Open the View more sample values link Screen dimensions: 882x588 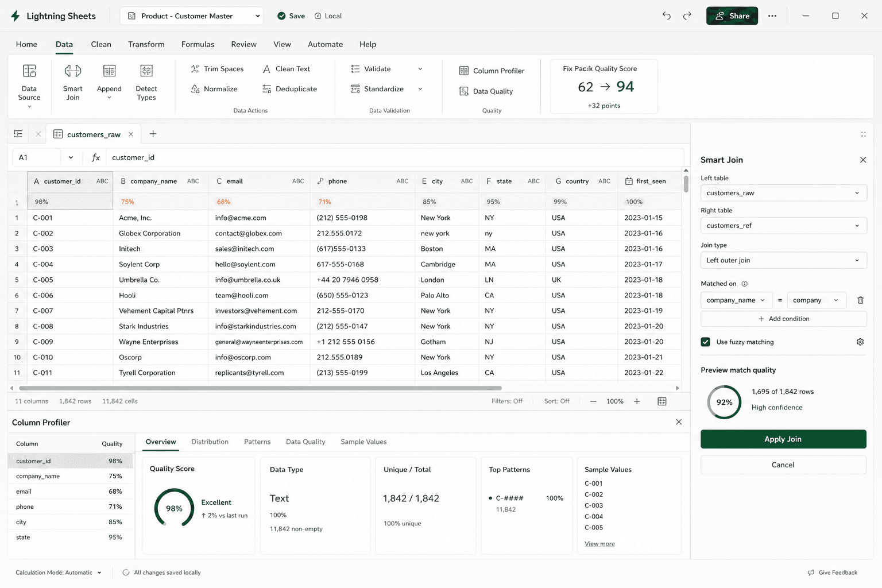click(x=599, y=544)
